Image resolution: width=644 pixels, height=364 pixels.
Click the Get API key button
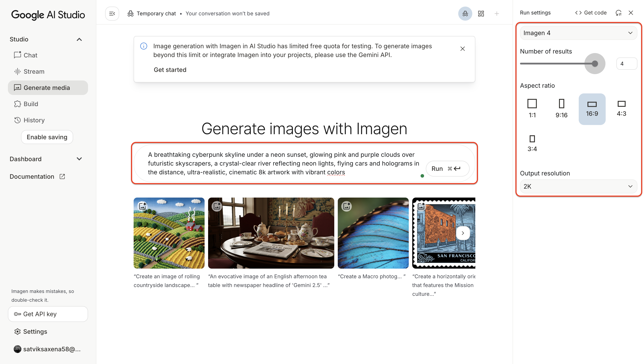point(48,314)
